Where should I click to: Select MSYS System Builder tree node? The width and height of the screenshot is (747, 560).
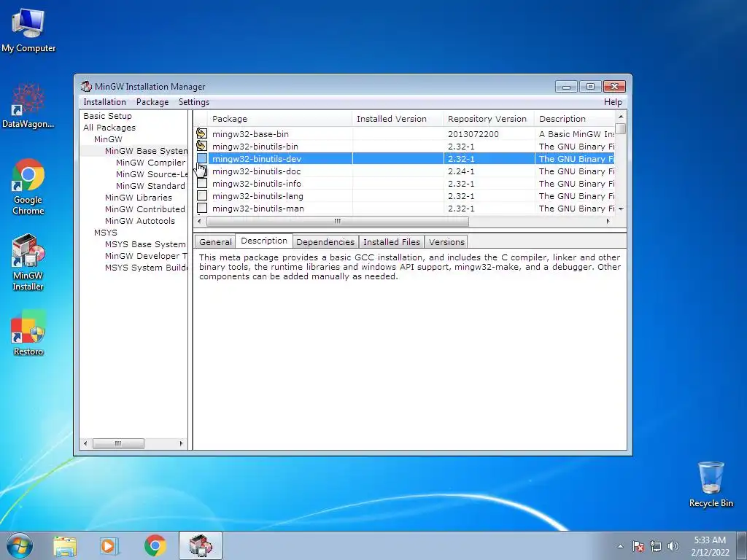point(146,268)
